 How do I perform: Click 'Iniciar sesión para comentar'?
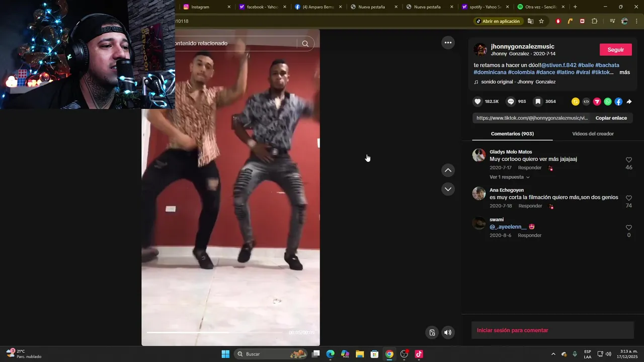[x=512, y=330]
